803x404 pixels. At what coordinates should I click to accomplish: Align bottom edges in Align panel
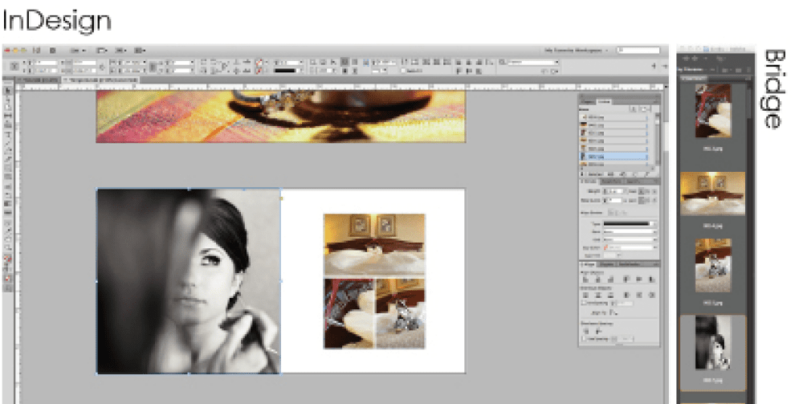click(x=651, y=279)
